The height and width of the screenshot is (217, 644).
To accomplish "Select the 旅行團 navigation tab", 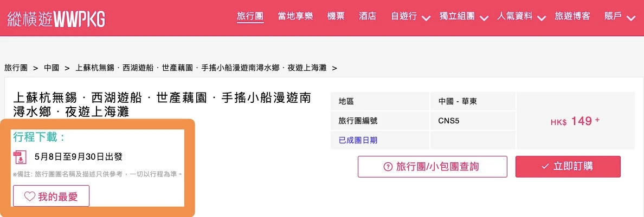I will [250, 16].
